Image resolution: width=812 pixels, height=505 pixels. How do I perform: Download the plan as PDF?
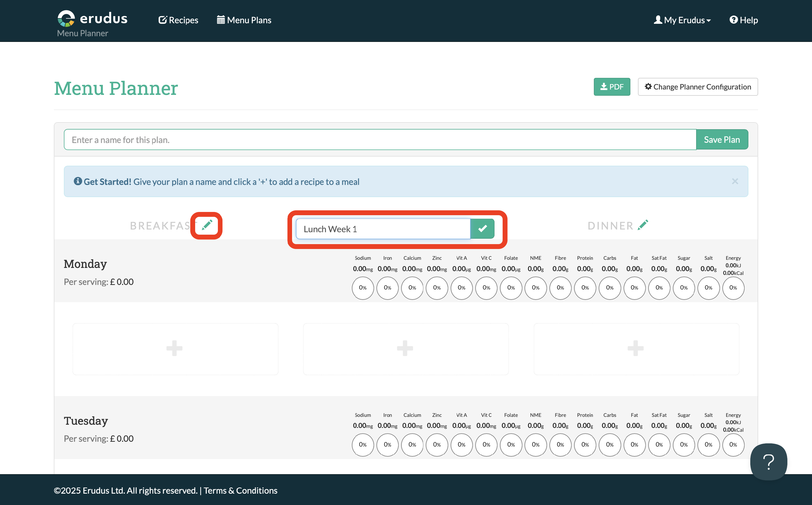(612, 87)
